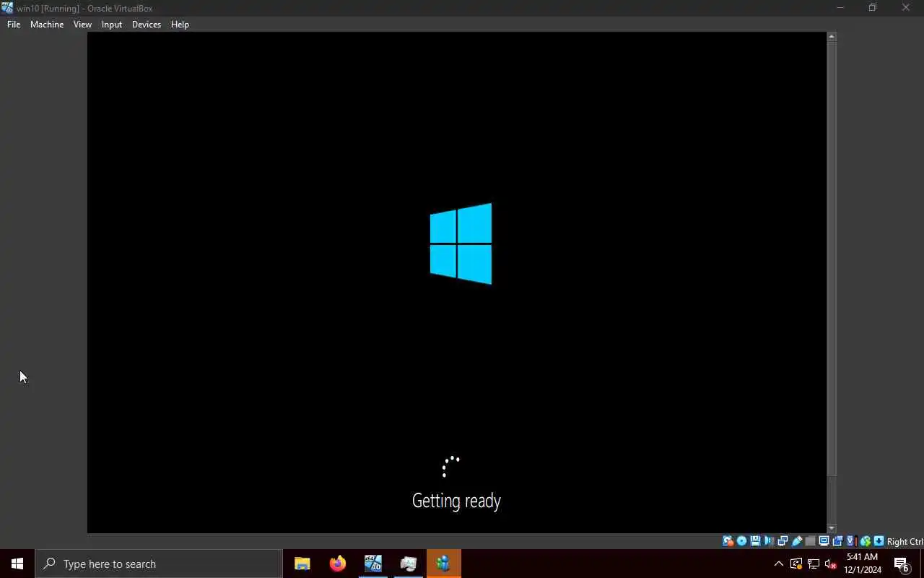
Task: Open the Help menu
Action: 180,24
